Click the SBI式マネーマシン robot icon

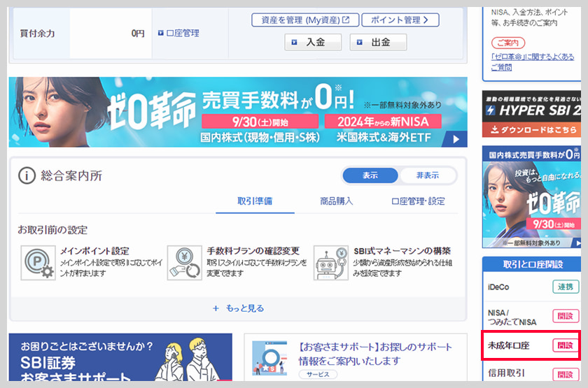pyautogui.click(x=331, y=263)
